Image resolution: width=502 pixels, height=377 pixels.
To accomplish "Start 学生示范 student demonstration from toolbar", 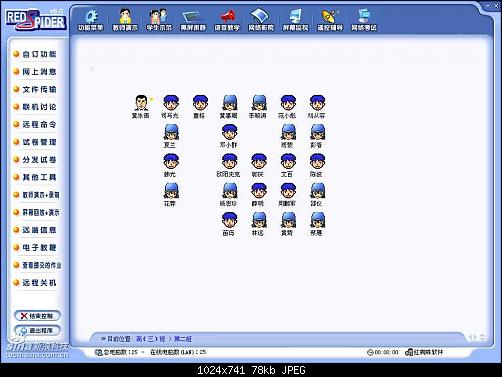I will 159,20.
